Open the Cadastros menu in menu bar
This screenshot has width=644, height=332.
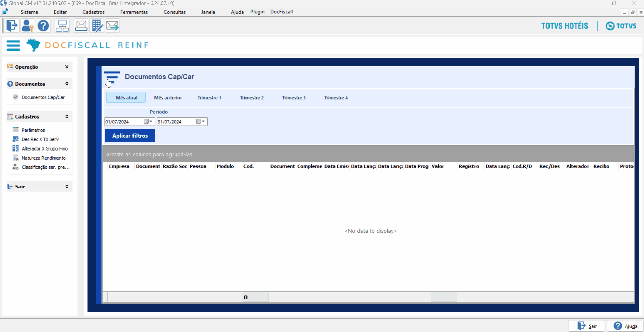pyautogui.click(x=93, y=12)
